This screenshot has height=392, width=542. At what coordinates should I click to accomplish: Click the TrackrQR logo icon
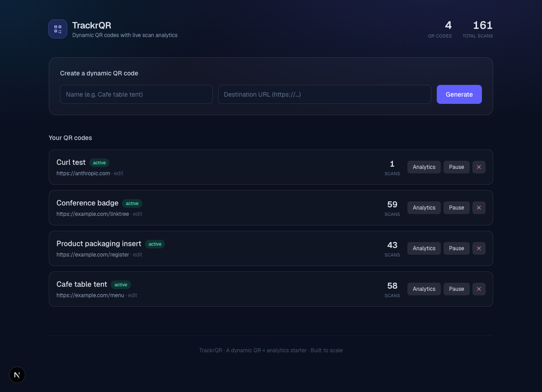58,29
